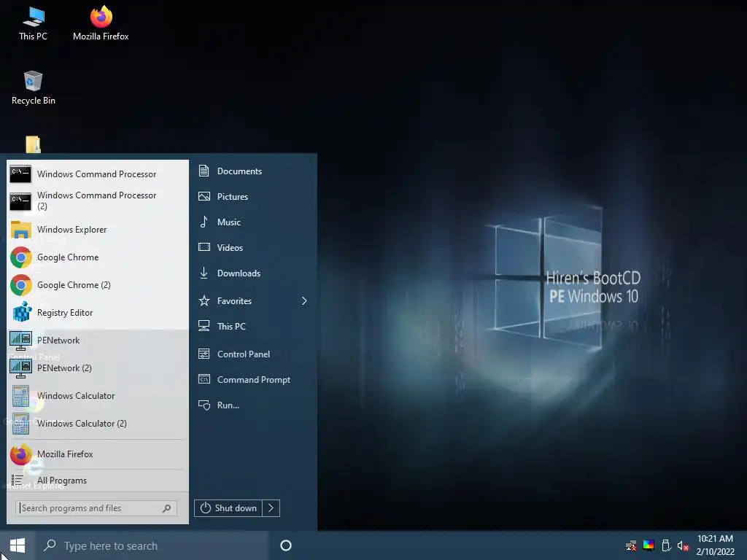The image size is (747, 560).
Task: Open the first Windows Command Processor entry icon
Action: tap(20, 174)
